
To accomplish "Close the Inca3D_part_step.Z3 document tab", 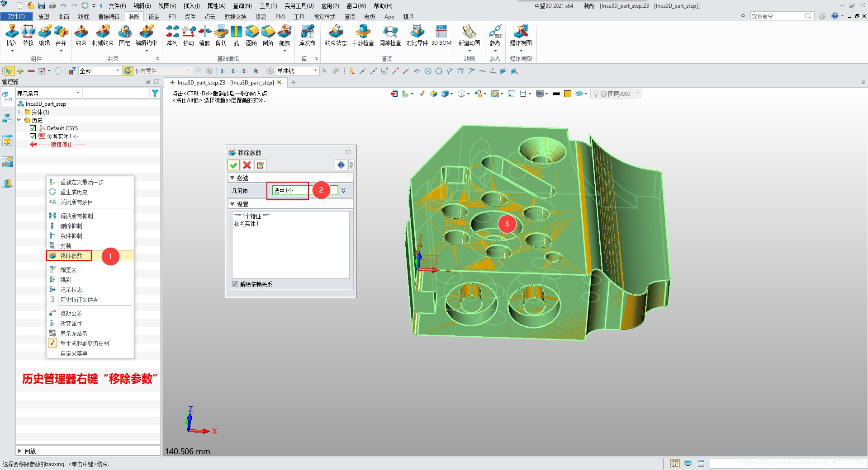I will [x=280, y=82].
